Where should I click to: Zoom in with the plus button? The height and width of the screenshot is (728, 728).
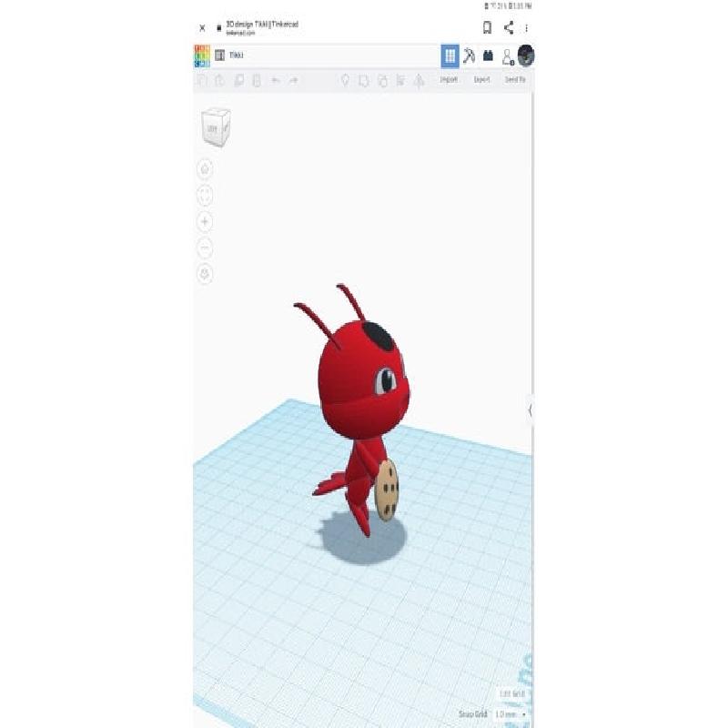click(206, 222)
